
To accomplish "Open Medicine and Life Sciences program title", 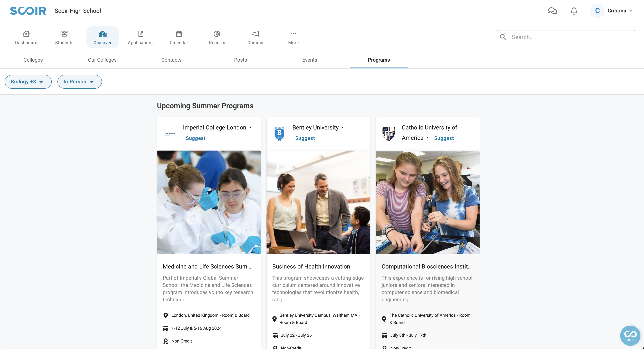I will pos(207,267).
